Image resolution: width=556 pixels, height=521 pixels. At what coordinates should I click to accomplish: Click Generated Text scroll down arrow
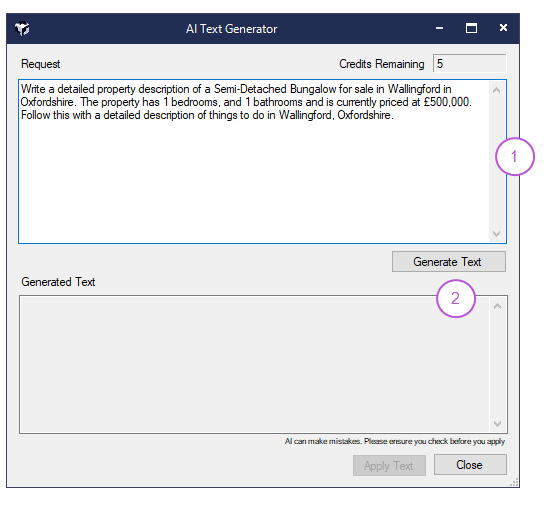click(x=497, y=424)
